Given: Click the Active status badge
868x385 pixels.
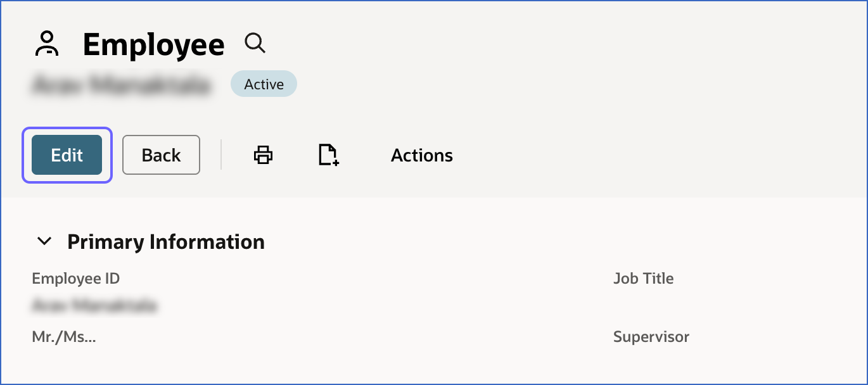Looking at the screenshot, I should (264, 84).
